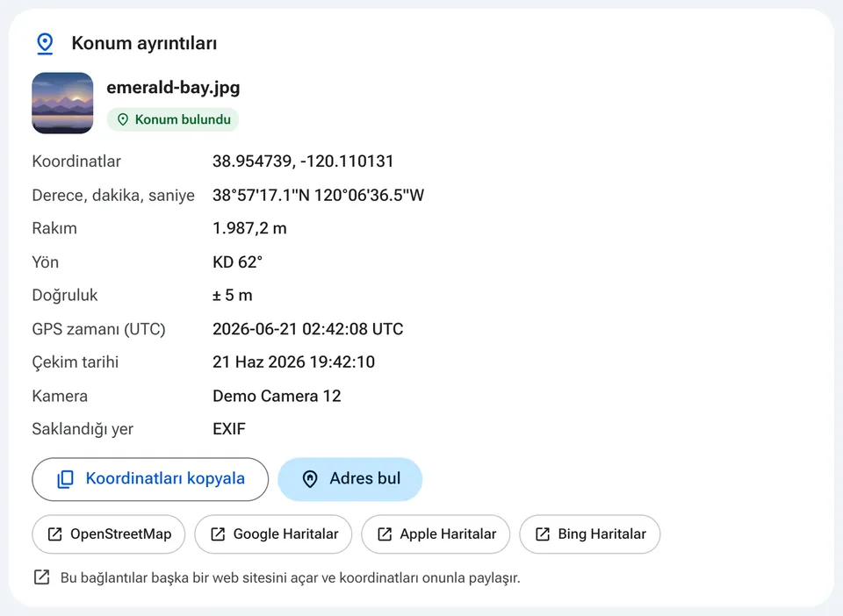The height and width of the screenshot is (616, 843).
Task: Click the Saklandığı yer label
Action: [x=83, y=429]
